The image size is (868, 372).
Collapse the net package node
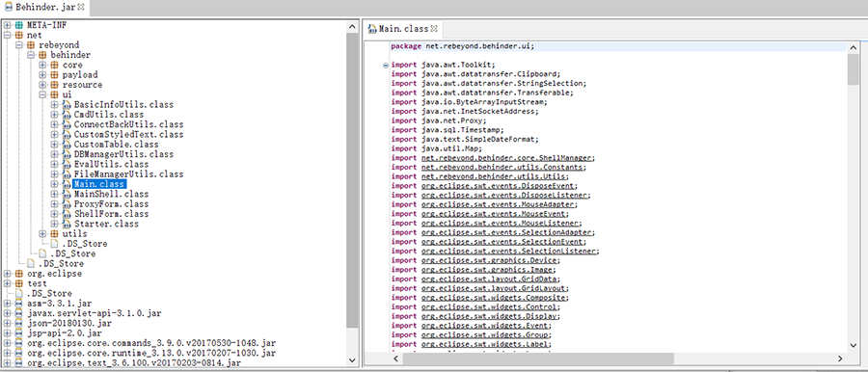(x=7, y=35)
